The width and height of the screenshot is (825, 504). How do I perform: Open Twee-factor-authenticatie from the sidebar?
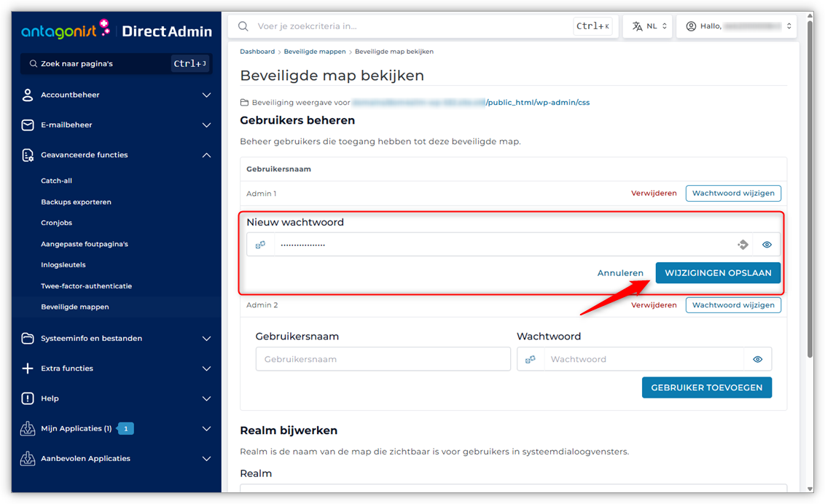click(x=86, y=286)
